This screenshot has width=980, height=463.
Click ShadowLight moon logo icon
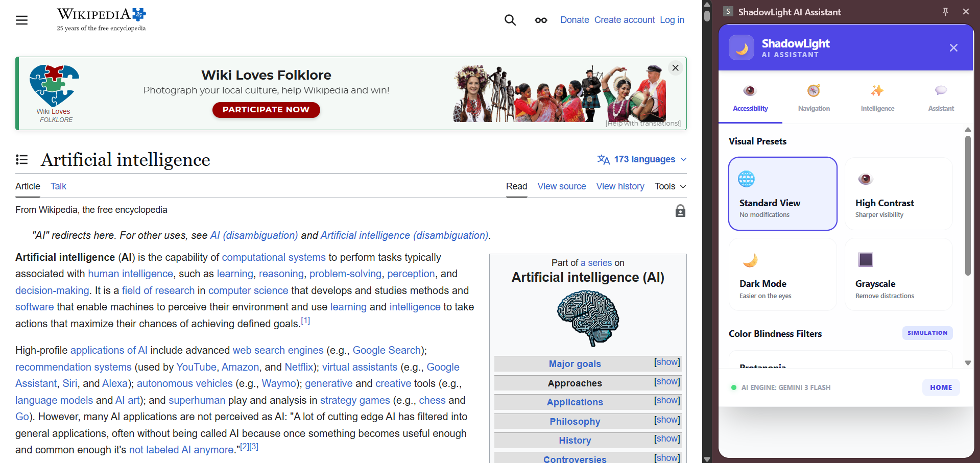point(742,47)
